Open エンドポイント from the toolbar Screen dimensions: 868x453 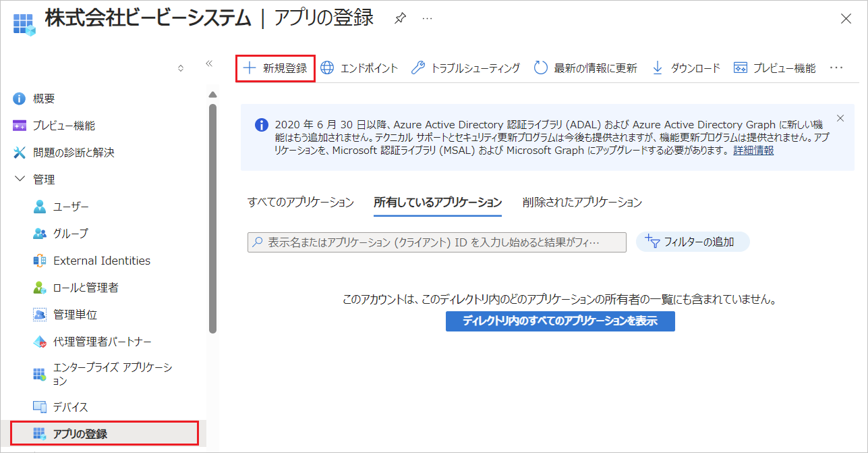[359, 68]
